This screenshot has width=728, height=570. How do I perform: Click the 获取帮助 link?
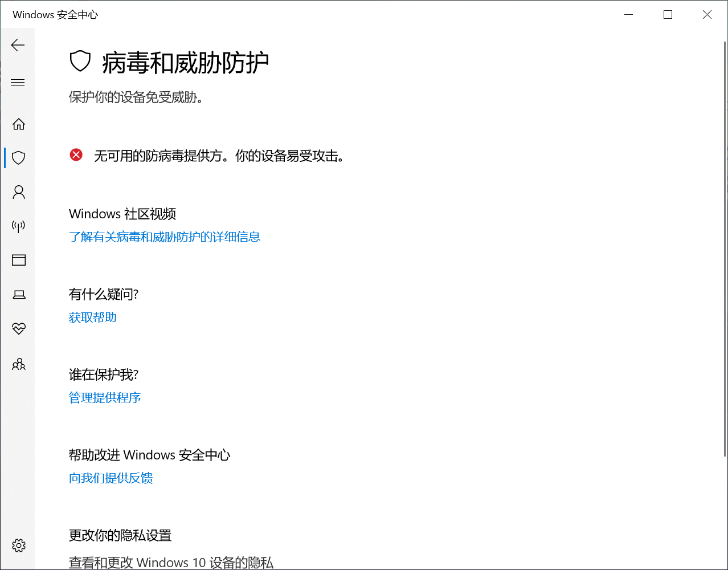coord(93,317)
